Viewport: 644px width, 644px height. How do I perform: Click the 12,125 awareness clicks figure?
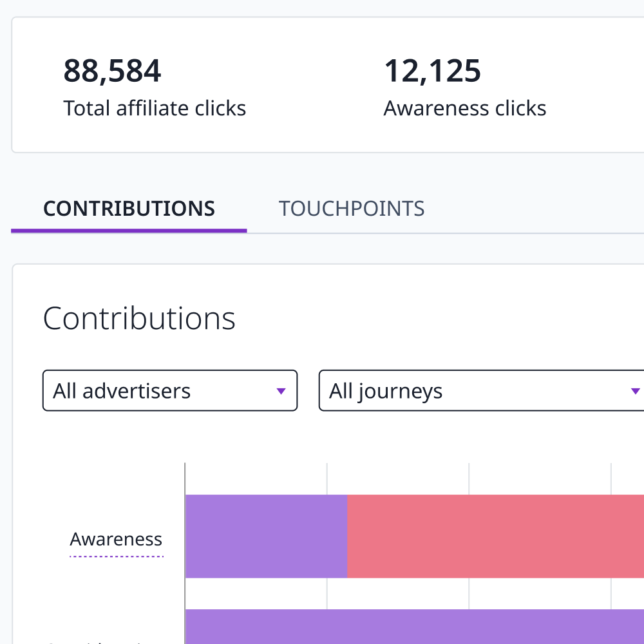432,71
